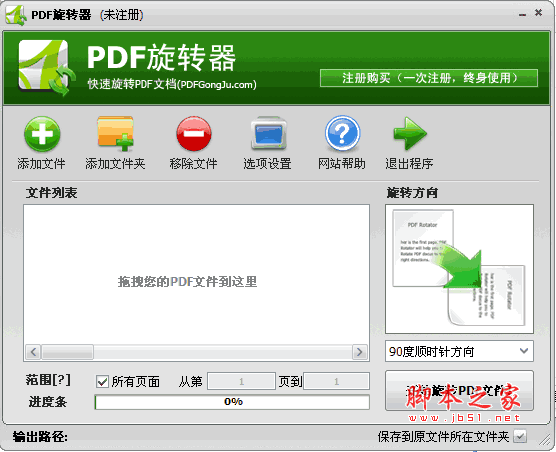Click the rotation direction preview image

tap(459, 269)
